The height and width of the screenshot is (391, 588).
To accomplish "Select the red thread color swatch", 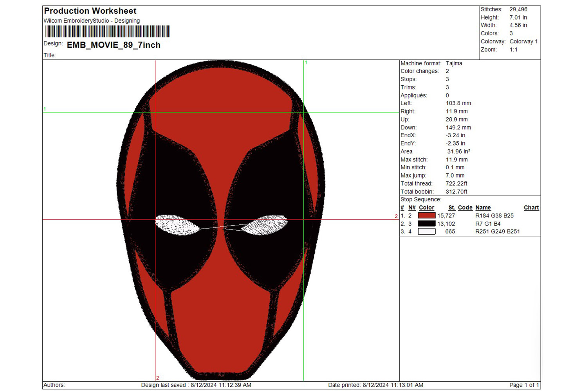I will point(427,215).
